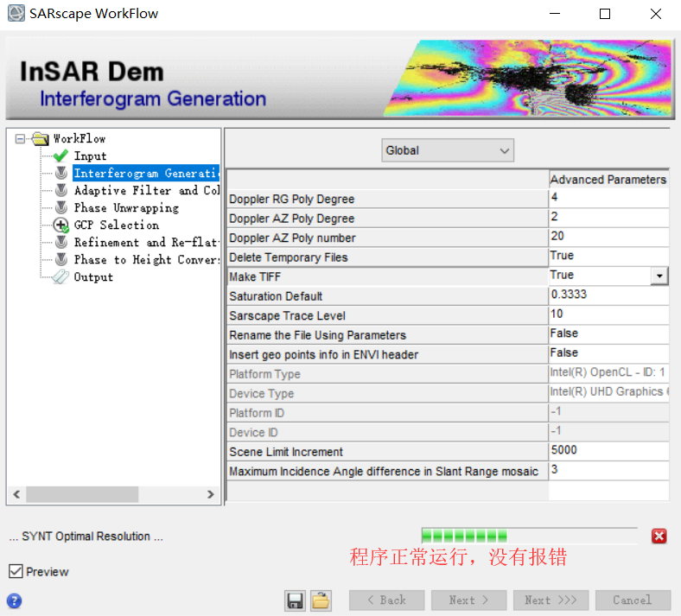Click the open folder icon button

coord(321,600)
